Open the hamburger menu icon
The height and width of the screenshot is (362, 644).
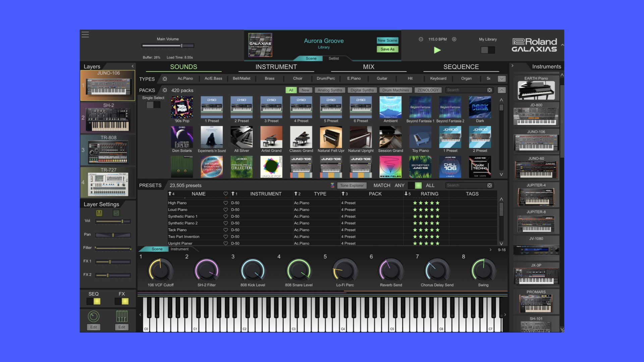pos(85,35)
